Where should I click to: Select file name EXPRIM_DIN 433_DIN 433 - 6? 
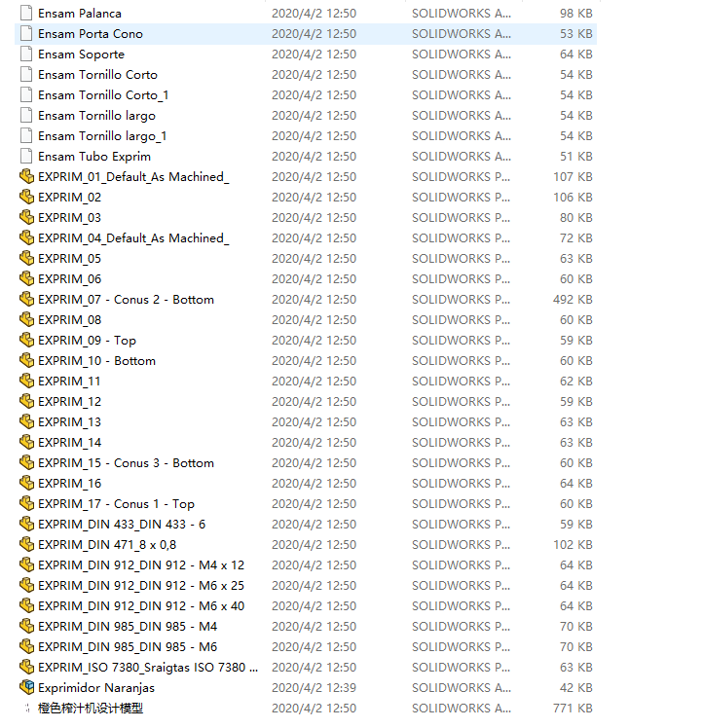[x=122, y=525]
